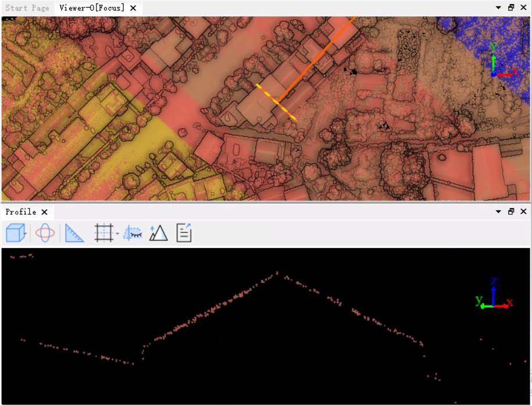Image resolution: width=532 pixels, height=406 pixels.
Task: Click the grid display icon
Action: (103, 233)
